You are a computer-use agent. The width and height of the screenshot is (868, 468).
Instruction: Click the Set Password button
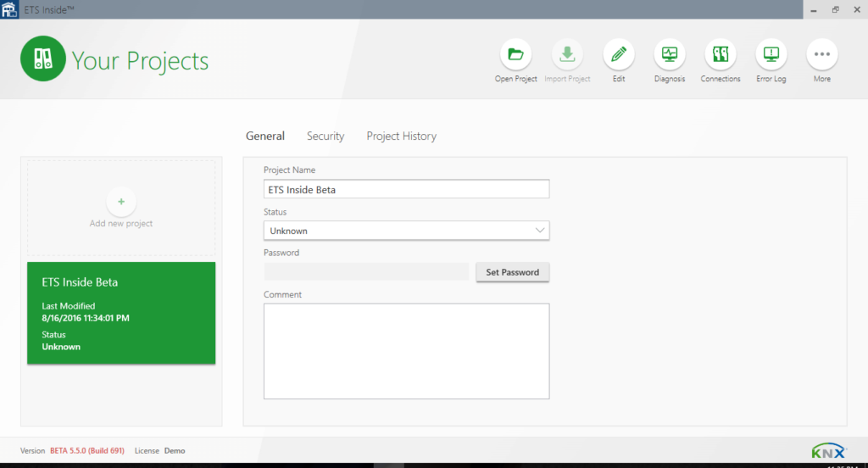tap(513, 272)
